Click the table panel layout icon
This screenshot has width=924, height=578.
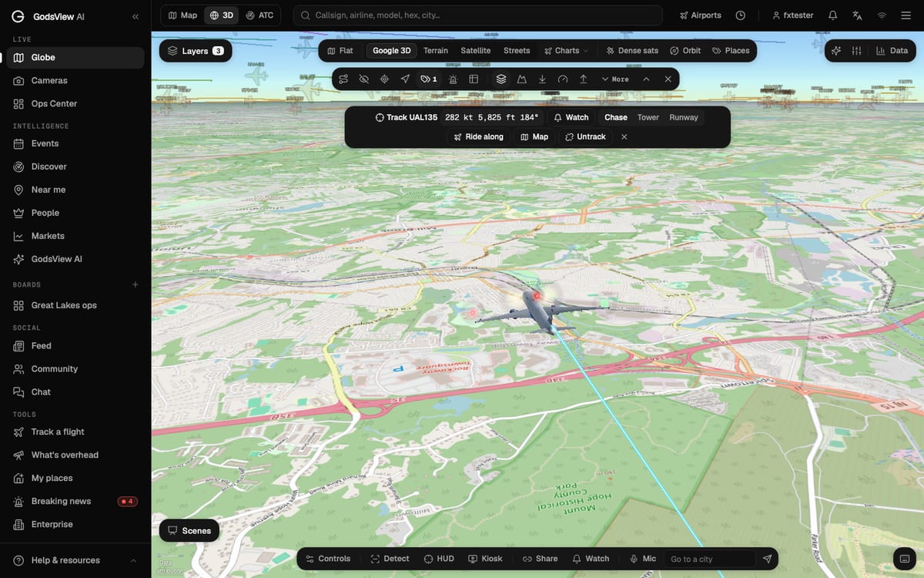coord(474,79)
